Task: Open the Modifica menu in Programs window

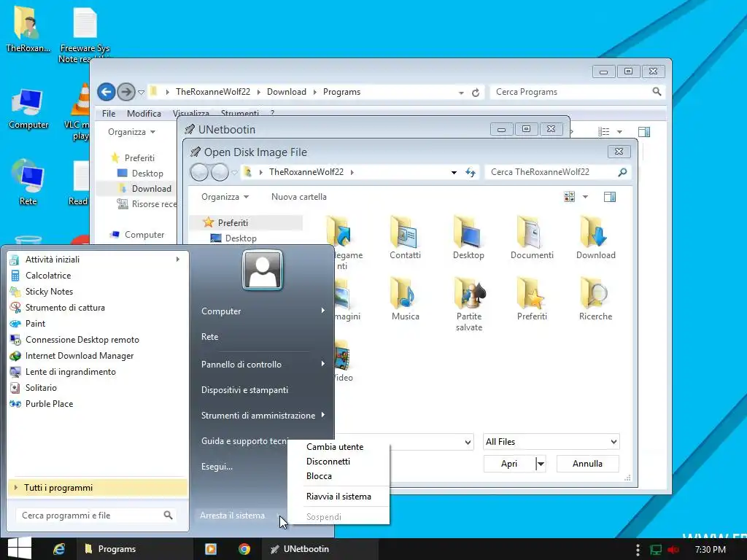Action: click(x=144, y=113)
